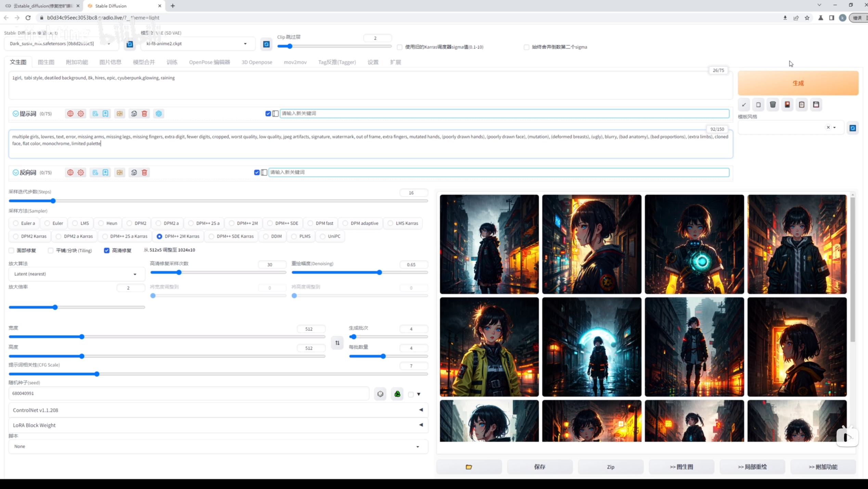This screenshot has height=489, width=868.
Task: Click the swap width/height arrows icon
Action: point(337,343)
